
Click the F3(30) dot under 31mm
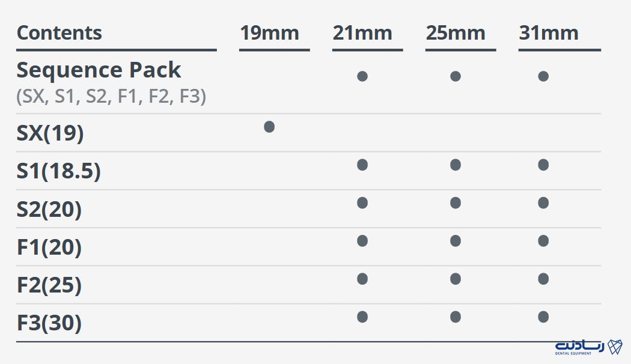coord(543,317)
